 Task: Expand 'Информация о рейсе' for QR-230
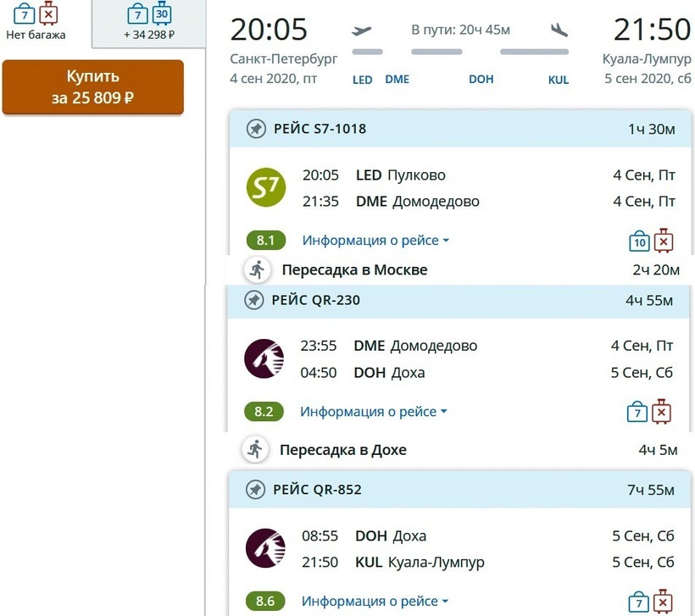(374, 412)
